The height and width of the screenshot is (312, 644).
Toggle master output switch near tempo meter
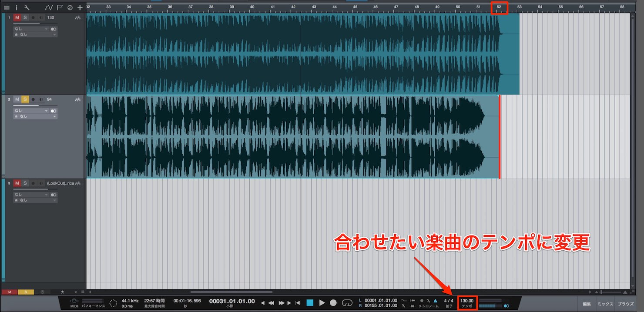[506, 306]
